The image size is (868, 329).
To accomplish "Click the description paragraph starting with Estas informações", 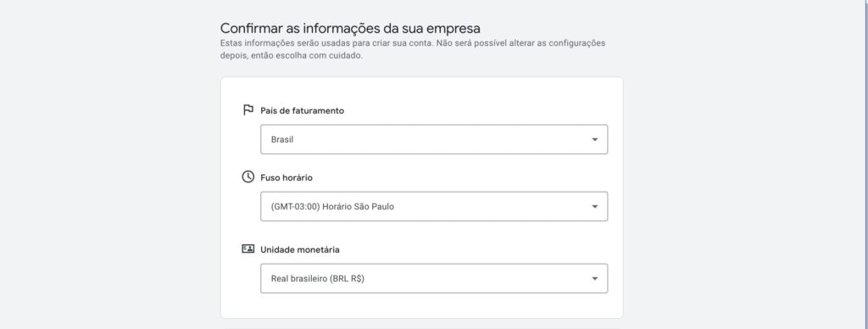I will (x=413, y=49).
